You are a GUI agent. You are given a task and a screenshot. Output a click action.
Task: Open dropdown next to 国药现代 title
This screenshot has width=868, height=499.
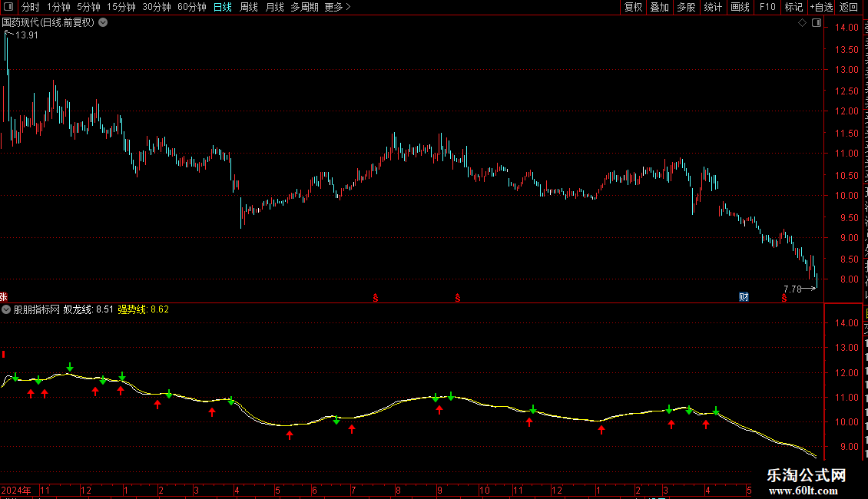tap(103, 23)
